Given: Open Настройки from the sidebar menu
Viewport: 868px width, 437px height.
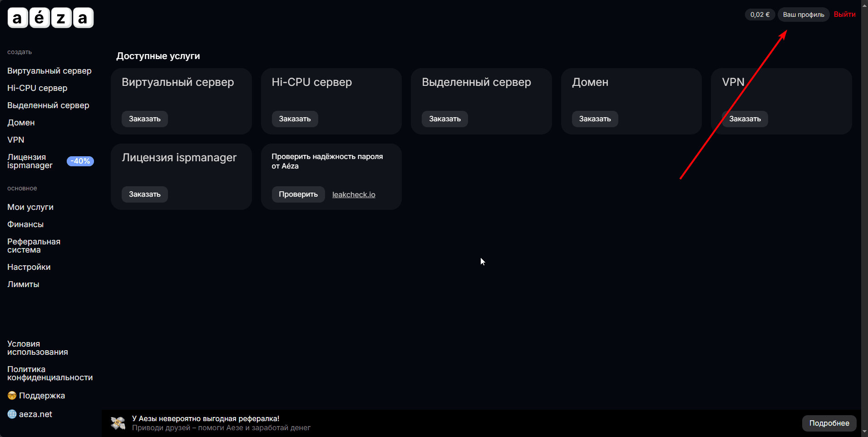Looking at the screenshot, I should click(x=29, y=267).
